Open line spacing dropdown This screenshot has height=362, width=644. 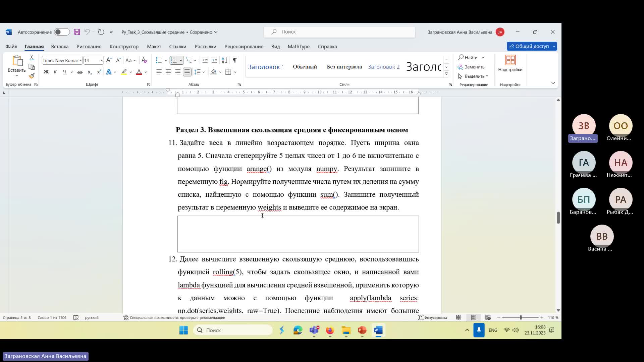[204, 72]
